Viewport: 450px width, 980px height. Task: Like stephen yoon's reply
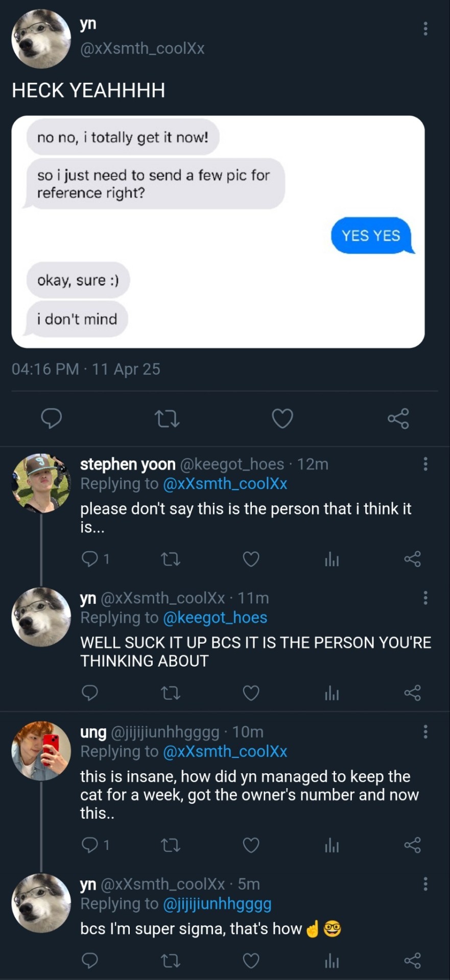coord(251,559)
